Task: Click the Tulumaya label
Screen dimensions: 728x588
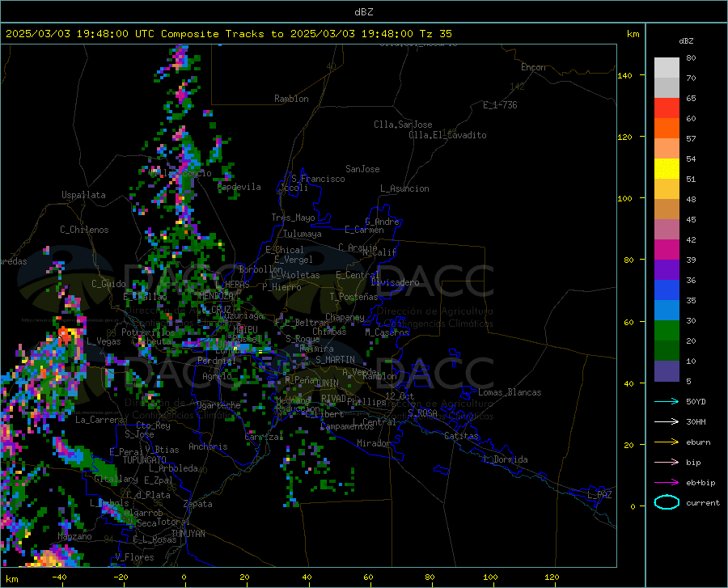Action: tap(303, 234)
